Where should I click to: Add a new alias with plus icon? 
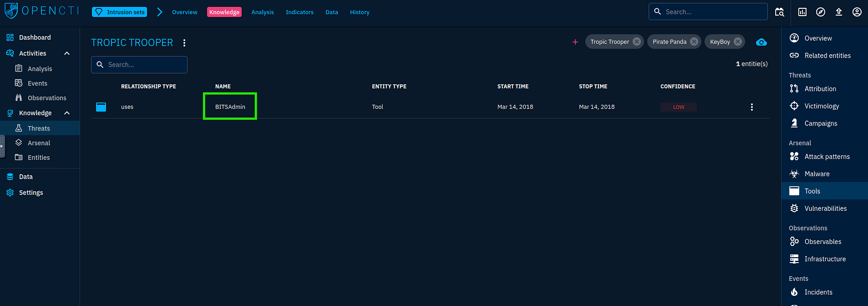click(x=575, y=42)
